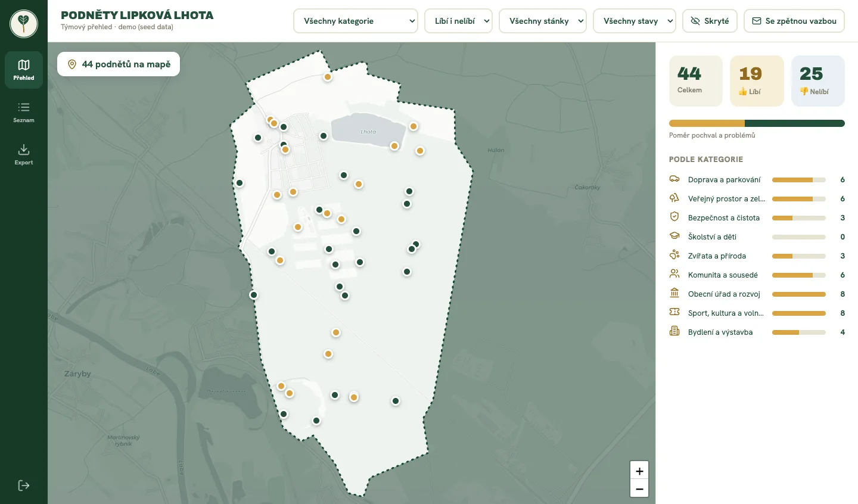Screen dimensions: 858x504
Task: Click the Komunita a sousedé people icon
Action: pos(674,275)
